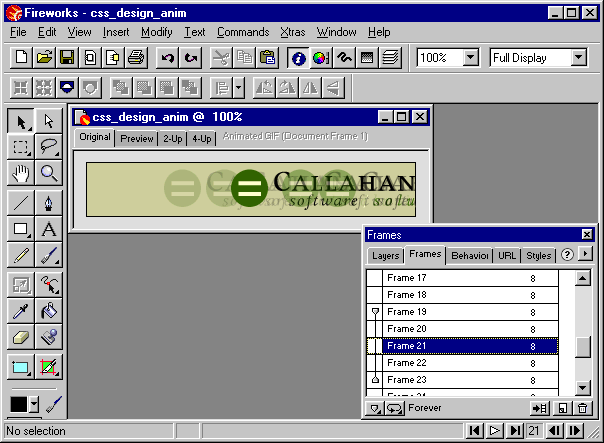Open the Commands menu
This screenshot has height=443, width=604.
pyautogui.click(x=243, y=32)
